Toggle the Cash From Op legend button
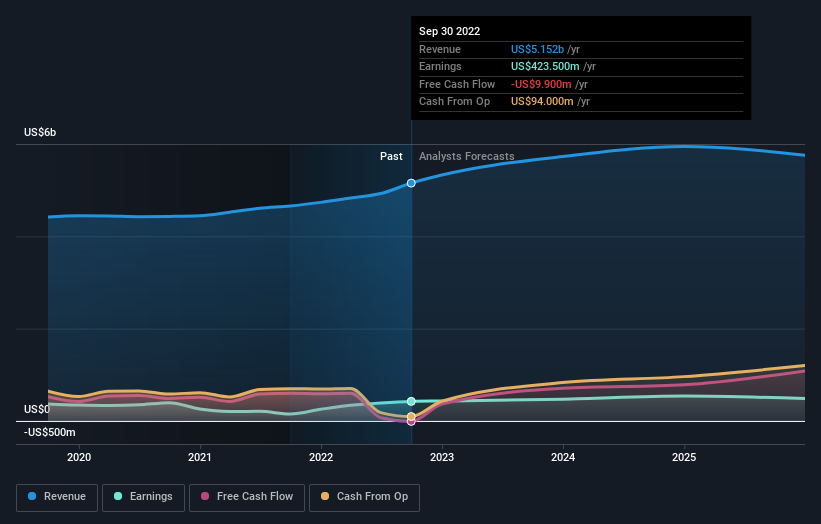Viewport: 821px width, 524px height. click(364, 497)
